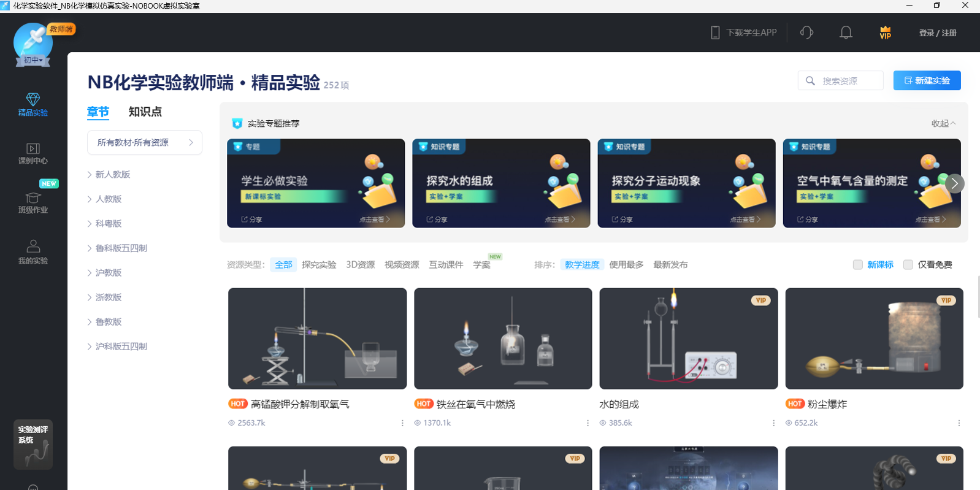
Task: Filter resources by 视频资源
Action: point(402,264)
